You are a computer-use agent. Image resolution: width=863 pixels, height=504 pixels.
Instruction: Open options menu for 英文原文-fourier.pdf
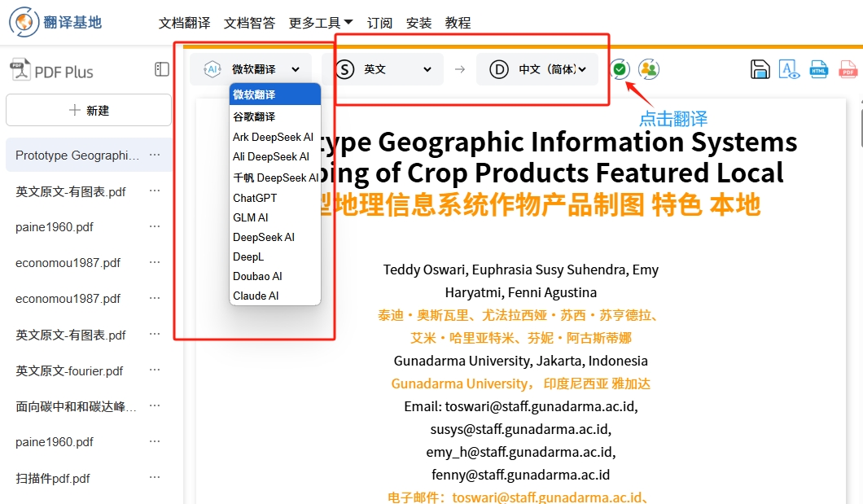[x=155, y=370]
